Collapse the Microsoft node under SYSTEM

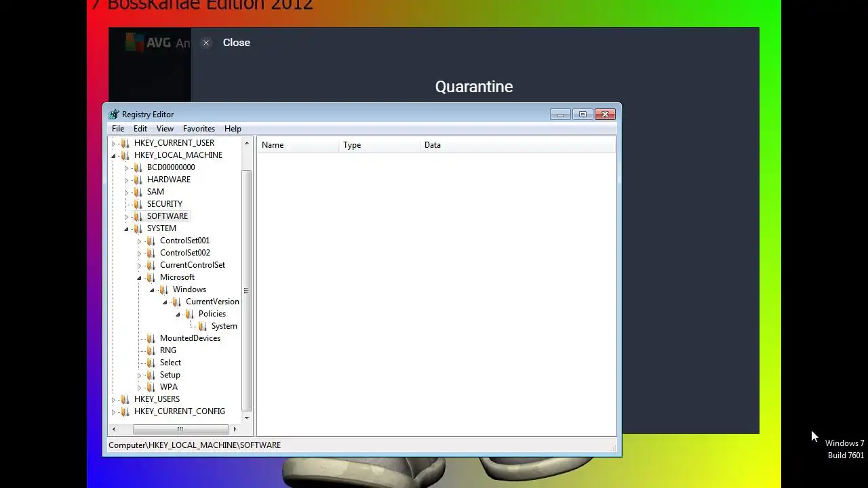[140, 277]
